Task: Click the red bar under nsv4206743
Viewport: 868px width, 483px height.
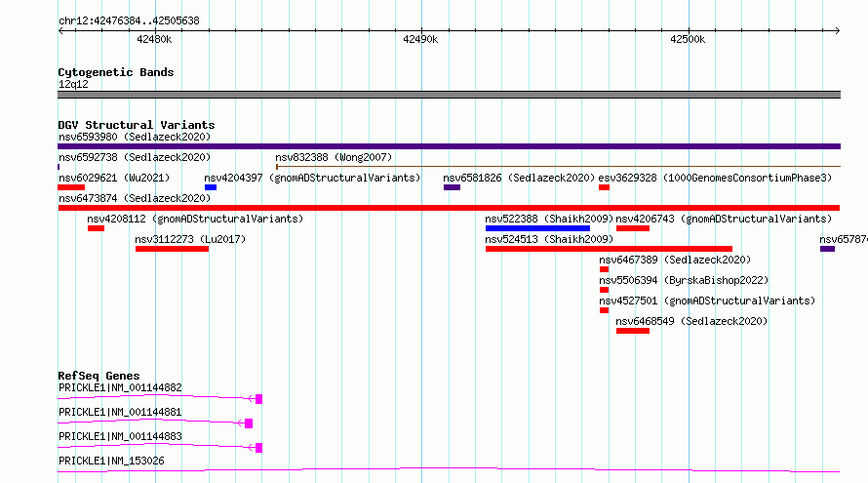Action: click(x=633, y=228)
